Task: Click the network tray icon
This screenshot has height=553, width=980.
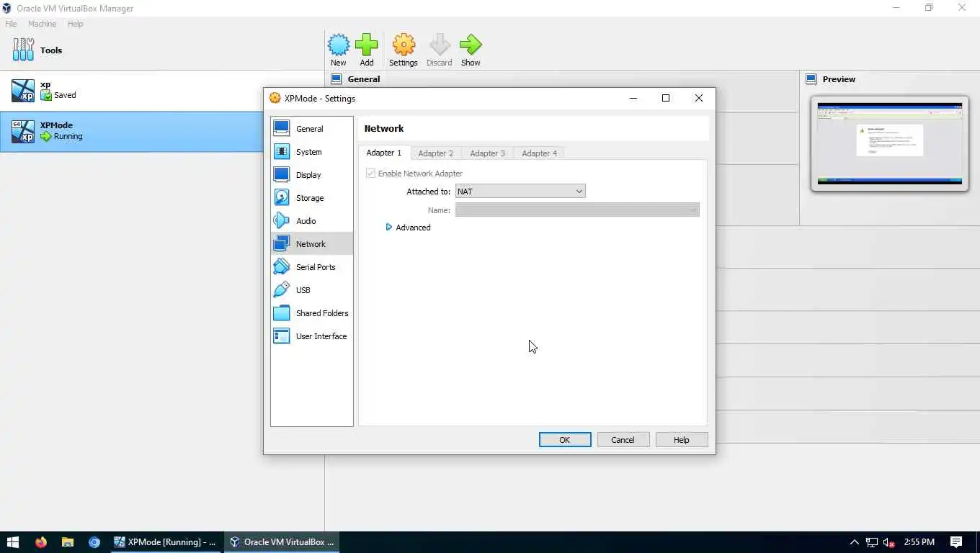Action: (872, 542)
